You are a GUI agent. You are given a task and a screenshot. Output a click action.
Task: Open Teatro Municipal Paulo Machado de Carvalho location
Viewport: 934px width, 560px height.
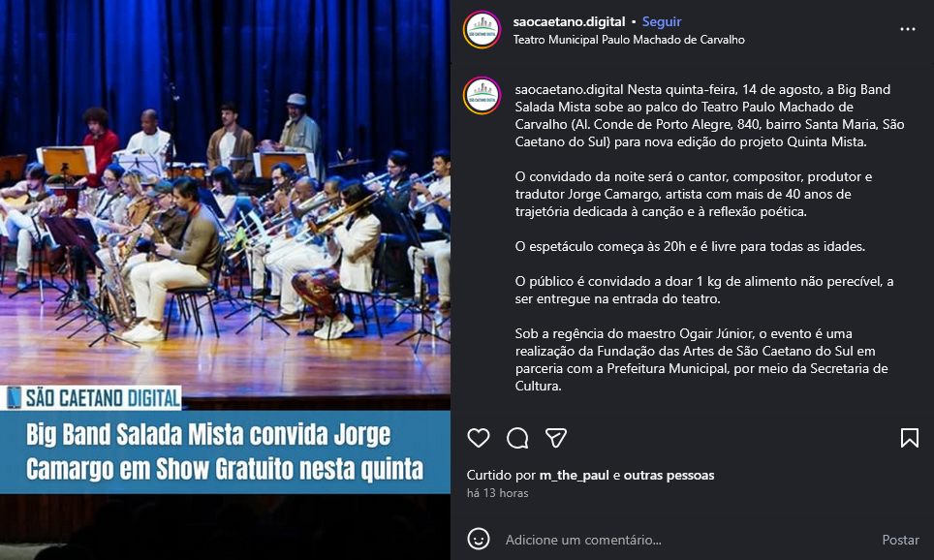[629, 40]
